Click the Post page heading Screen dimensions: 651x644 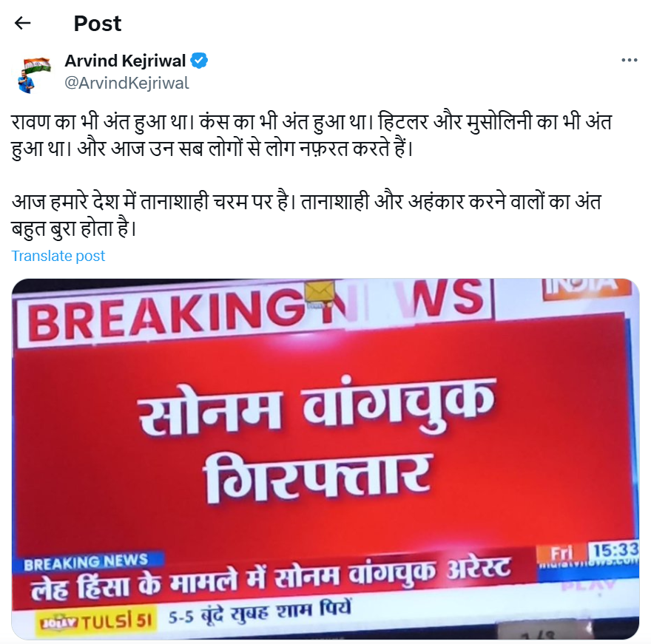98,23
